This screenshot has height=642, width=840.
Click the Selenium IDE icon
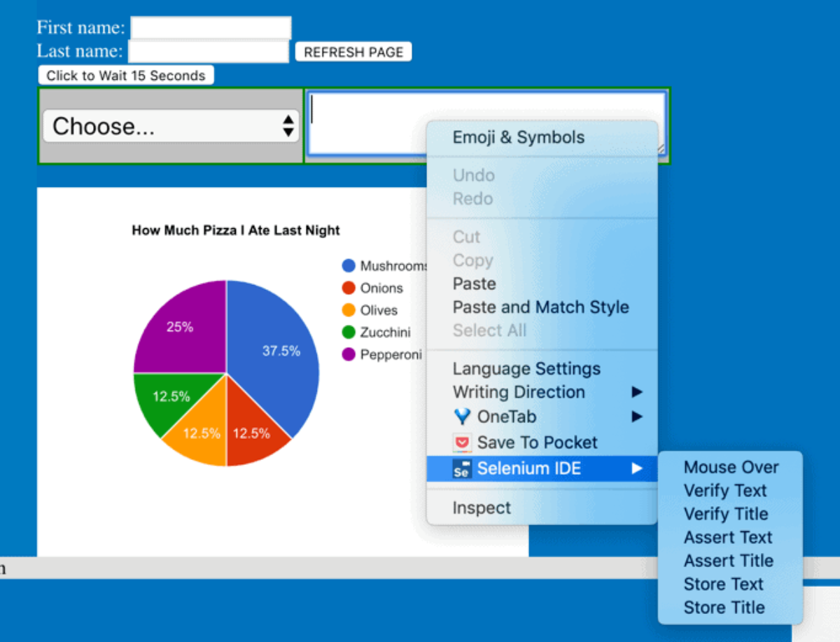[462, 468]
